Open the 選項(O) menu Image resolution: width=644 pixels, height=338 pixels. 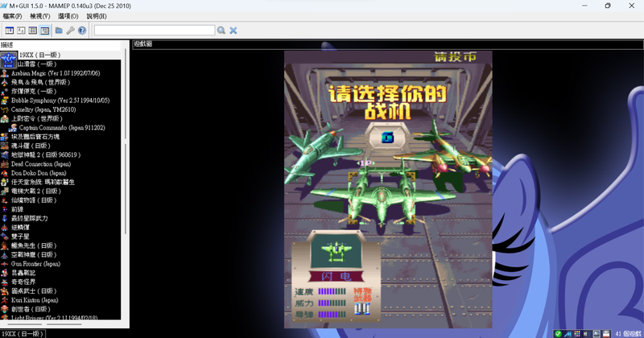tap(68, 16)
